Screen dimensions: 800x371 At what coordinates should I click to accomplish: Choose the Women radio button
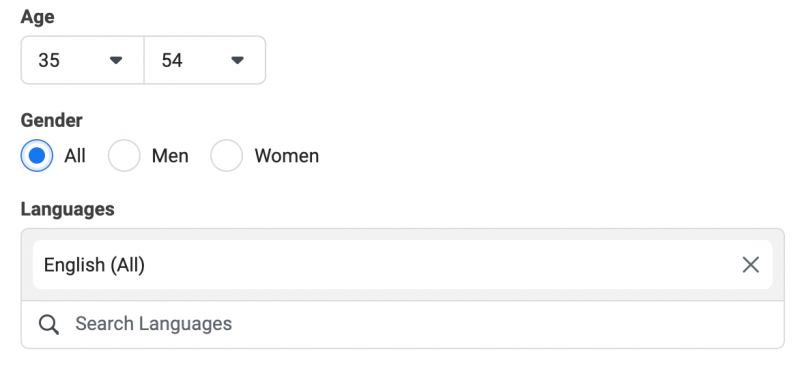coord(227,156)
